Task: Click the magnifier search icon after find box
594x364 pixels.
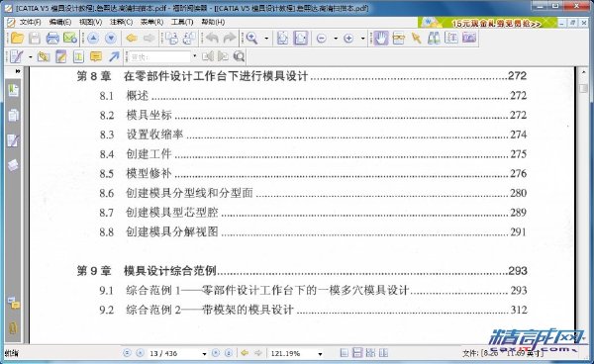Action: 239,56
